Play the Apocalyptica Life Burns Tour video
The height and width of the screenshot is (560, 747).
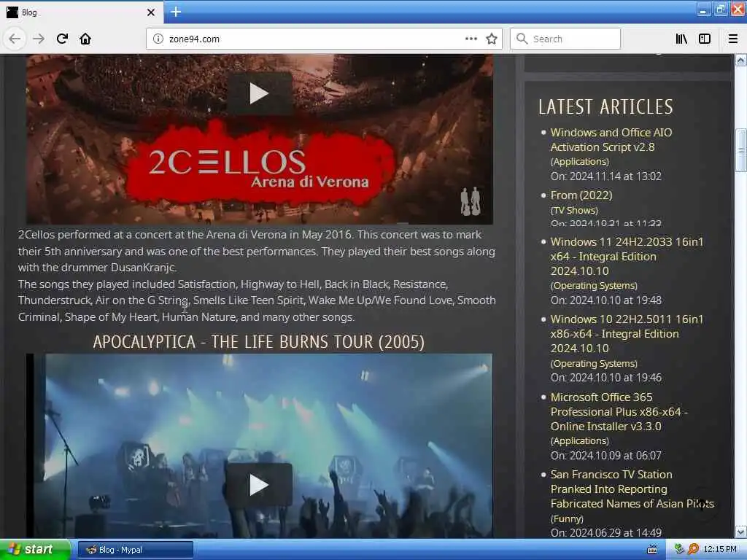[259, 484]
